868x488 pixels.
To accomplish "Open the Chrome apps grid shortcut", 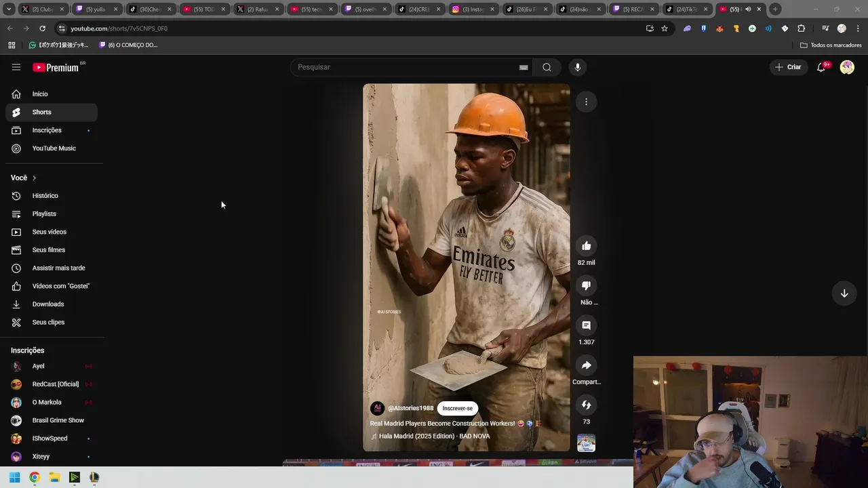I will [x=12, y=45].
